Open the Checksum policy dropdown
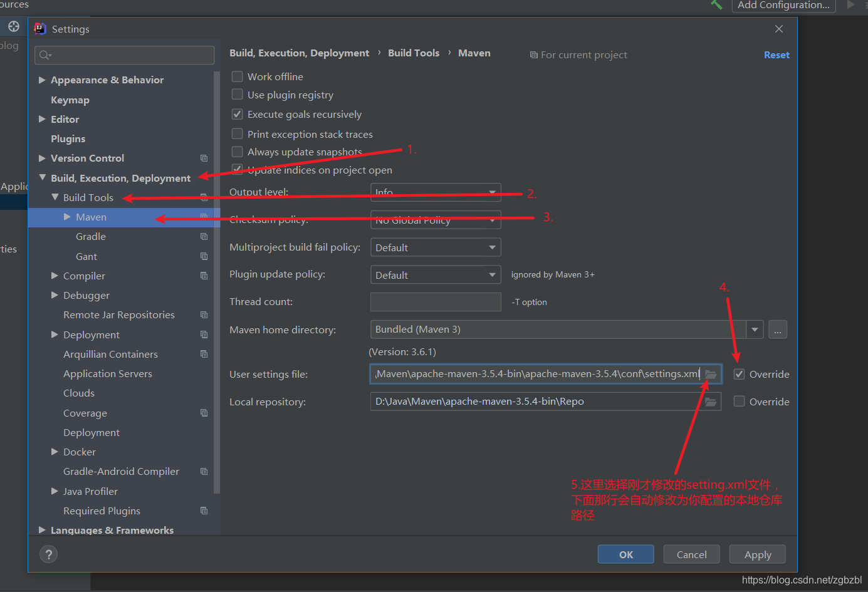Screen dimensions: 868x592 tap(436, 220)
